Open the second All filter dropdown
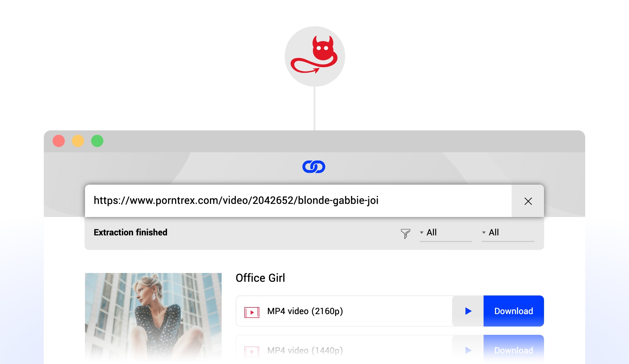Image resolution: width=629 pixels, height=364 pixels. (x=508, y=233)
